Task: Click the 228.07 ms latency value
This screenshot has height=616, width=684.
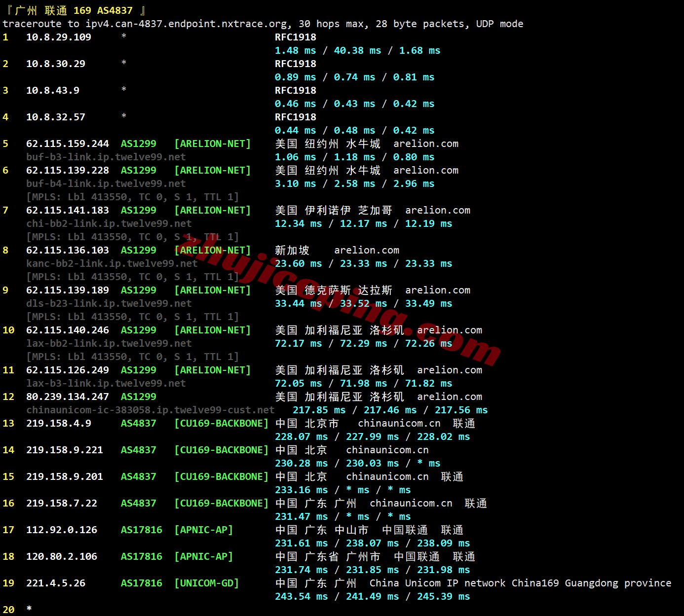Action: pyautogui.click(x=302, y=436)
